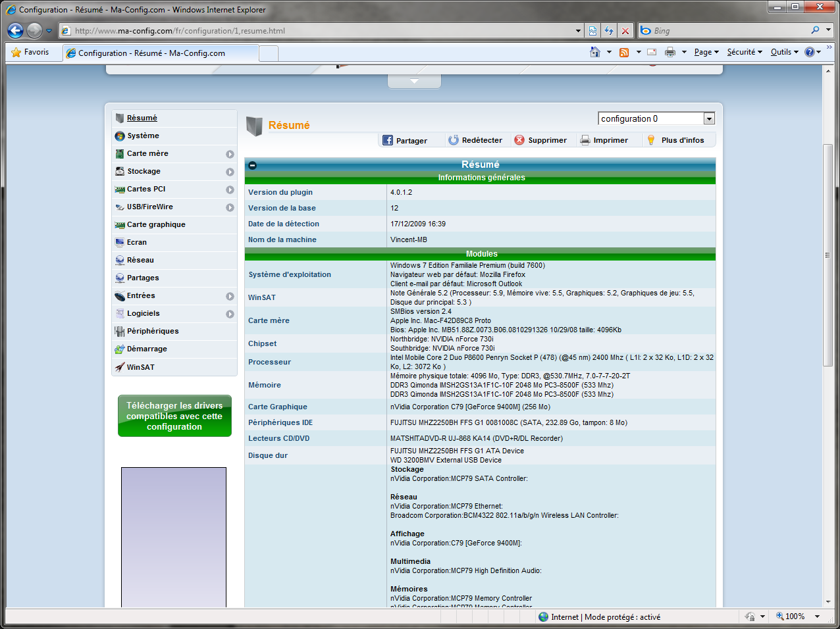Viewport: 840px width, 629px height.
Task: Click the Imprimer printer icon in page
Action: tap(585, 140)
